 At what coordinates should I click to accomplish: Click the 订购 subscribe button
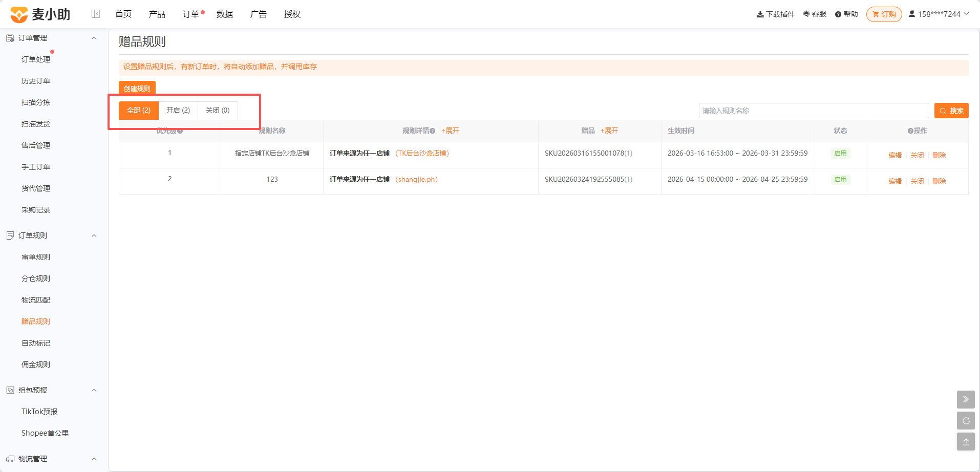coord(884,14)
